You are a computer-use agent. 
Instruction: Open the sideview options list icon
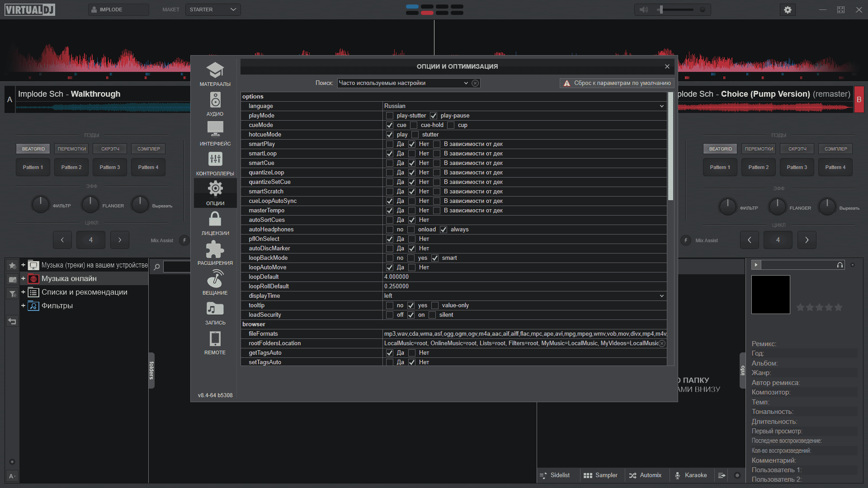click(722, 475)
